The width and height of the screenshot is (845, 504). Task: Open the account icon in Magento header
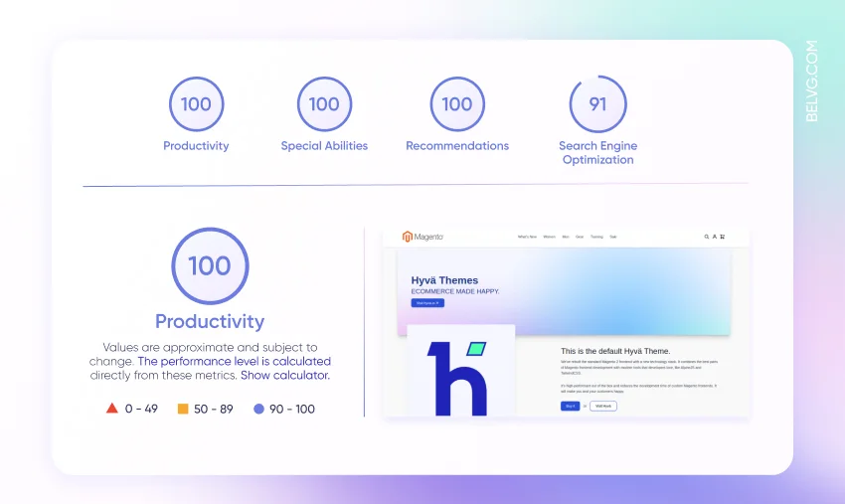click(715, 237)
